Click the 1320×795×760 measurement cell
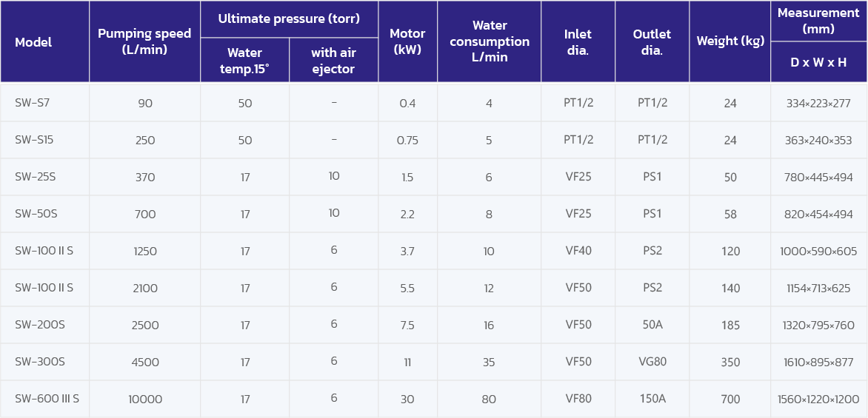This screenshot has height=418, width=868. (x=818, y=326)
